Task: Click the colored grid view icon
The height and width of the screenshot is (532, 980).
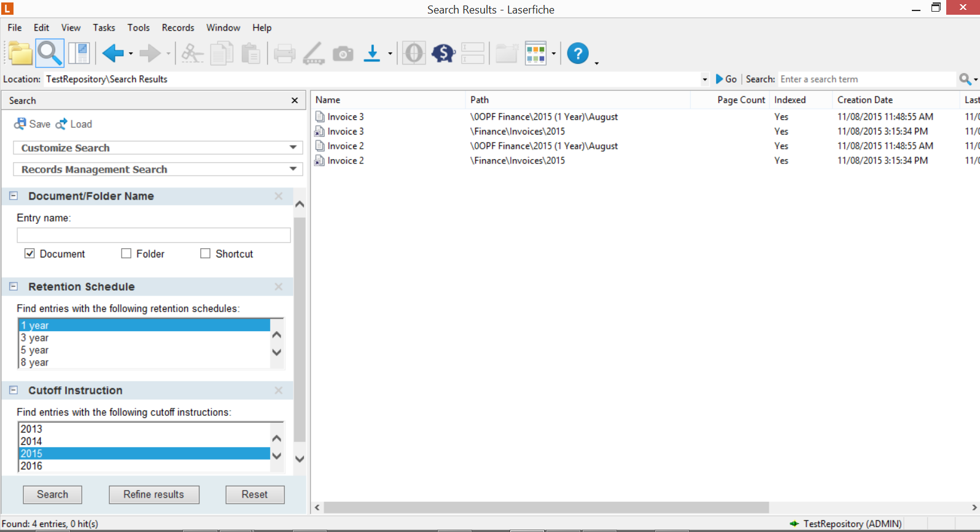Action: [x=535, y=53]
